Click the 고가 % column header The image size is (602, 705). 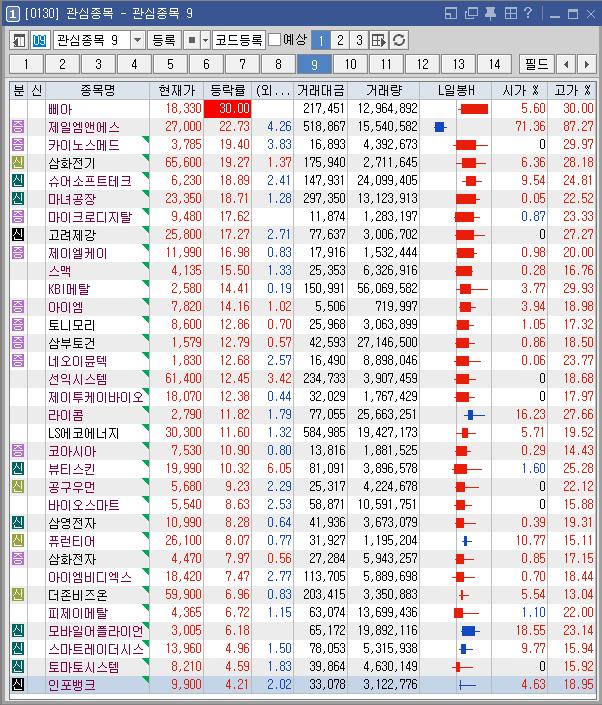(x=572, y=90)
